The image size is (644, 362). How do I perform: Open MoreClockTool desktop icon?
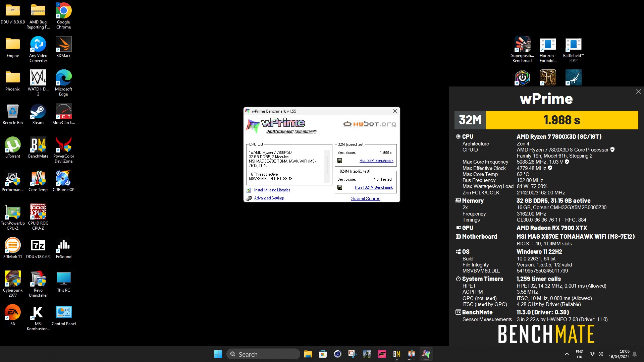(x=63, y=114)
